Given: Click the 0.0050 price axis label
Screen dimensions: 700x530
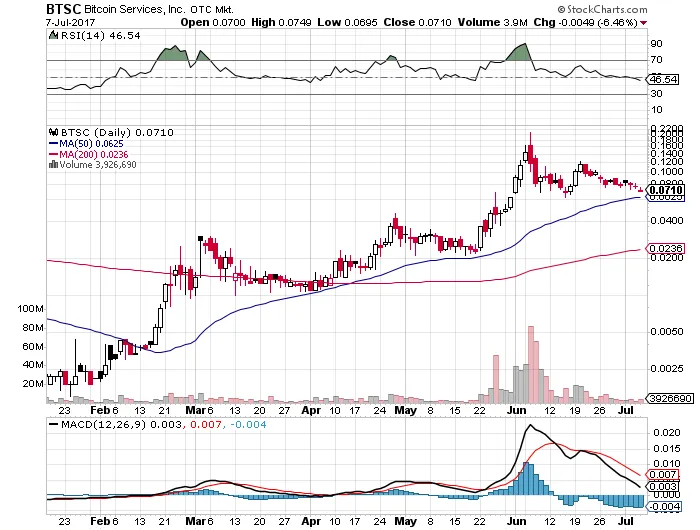Looking at the screenshot, I should click(667, 331).
